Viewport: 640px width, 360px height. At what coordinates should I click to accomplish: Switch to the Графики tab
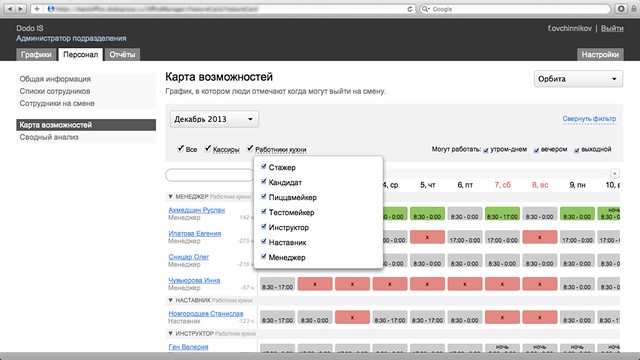pyautogui.click(x=36, y=55)
